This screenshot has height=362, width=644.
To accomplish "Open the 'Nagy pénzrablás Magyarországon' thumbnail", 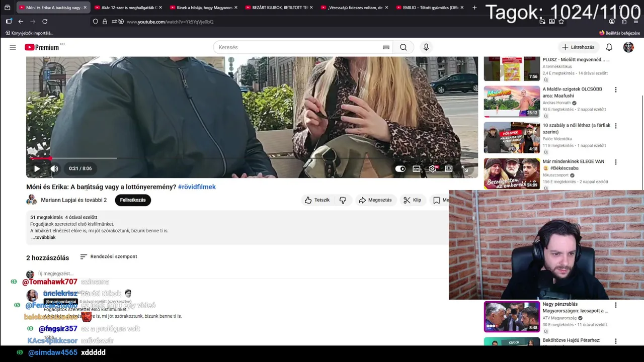I will (512, 317).
